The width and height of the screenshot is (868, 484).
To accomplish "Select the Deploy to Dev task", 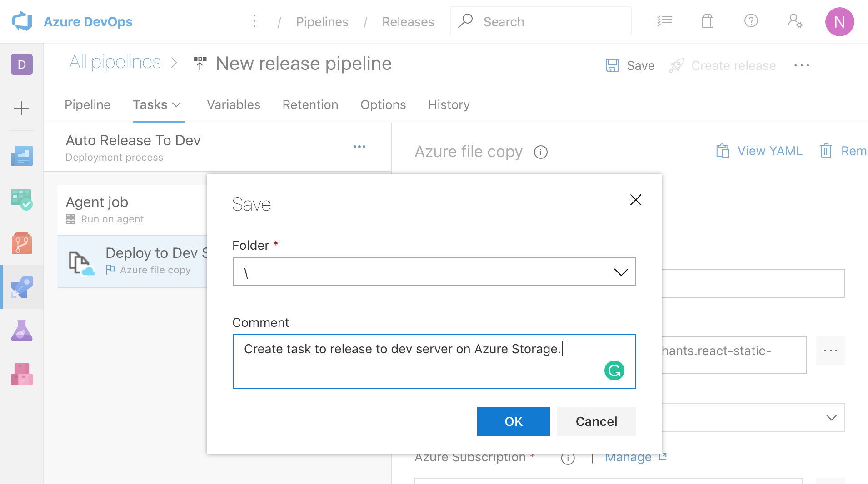I will (132, 262).
